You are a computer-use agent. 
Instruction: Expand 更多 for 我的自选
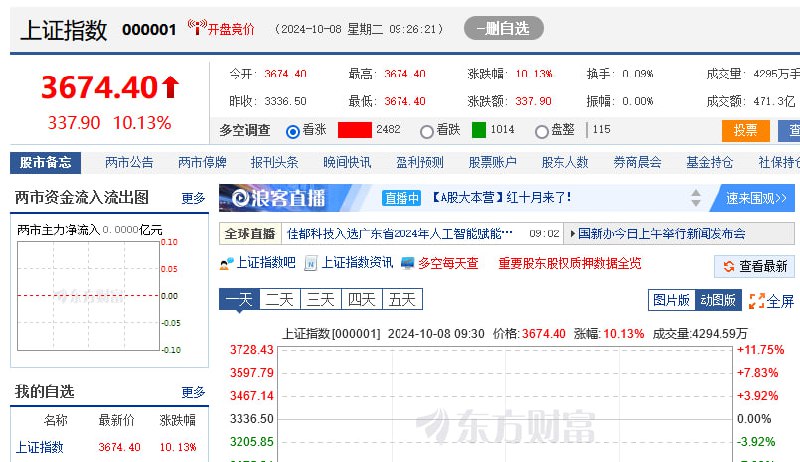(193, 392)
